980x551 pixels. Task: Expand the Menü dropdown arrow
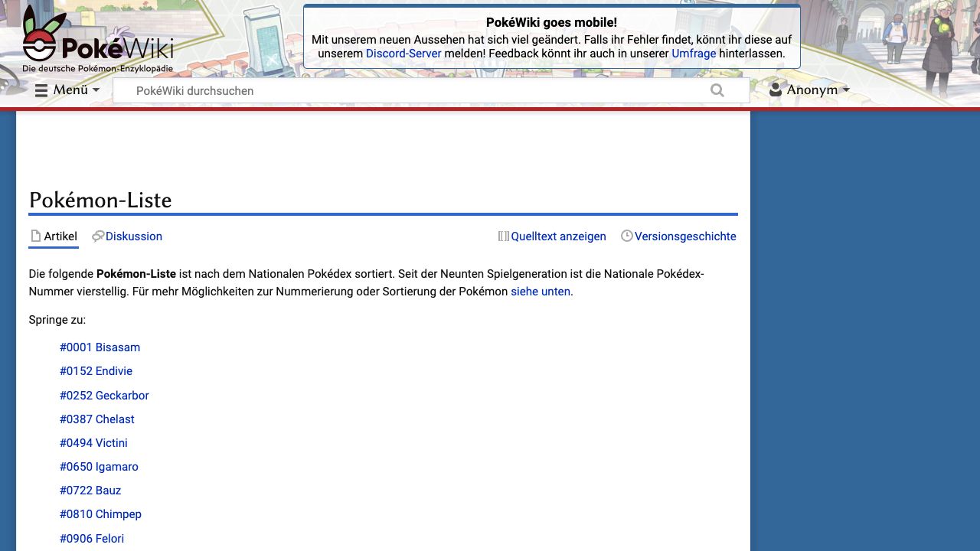pyautogui.click(x=96, y=90)
